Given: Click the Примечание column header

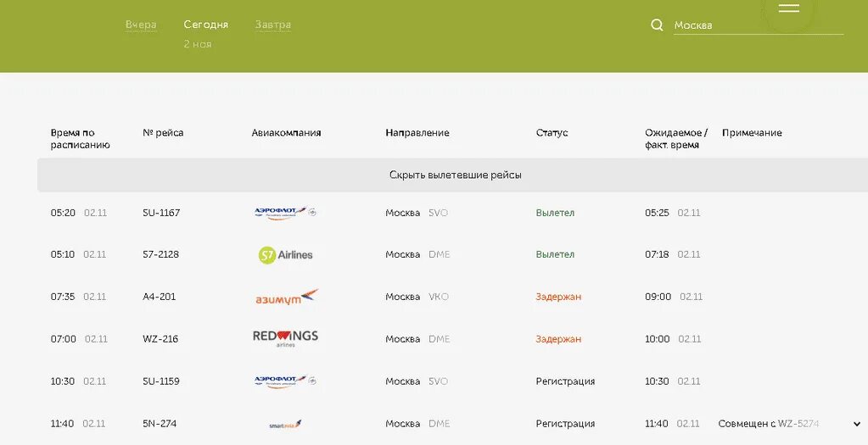Looking at the screenshot, I should 752,133.
